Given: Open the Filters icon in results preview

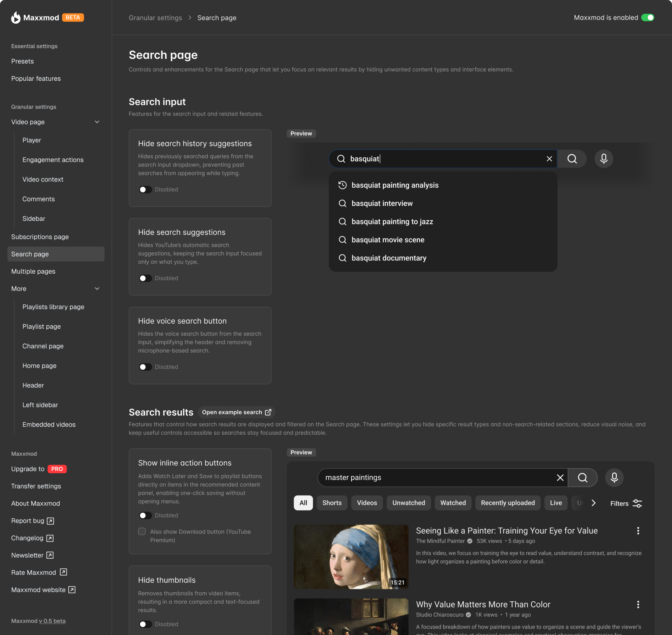Looking at the screenshot, I should click(638, 503).
